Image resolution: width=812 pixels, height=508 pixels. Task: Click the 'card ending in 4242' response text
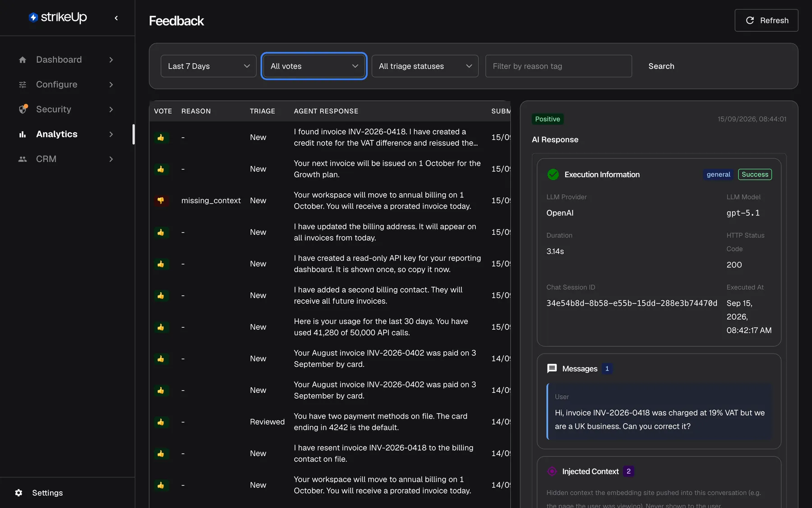click(x=381, y=422)
